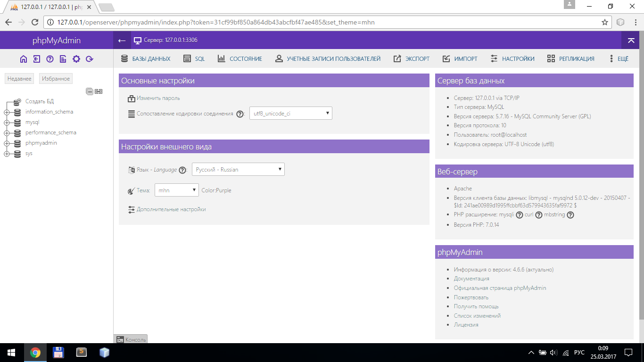Open the connection collation utf8_unicode_ci dropdown

click(290, 114)
